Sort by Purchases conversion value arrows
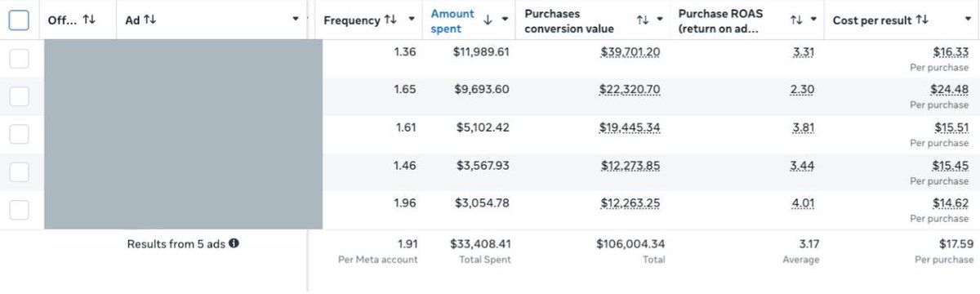The width and height of the screenshot is (980, 294). click(643, 20)
